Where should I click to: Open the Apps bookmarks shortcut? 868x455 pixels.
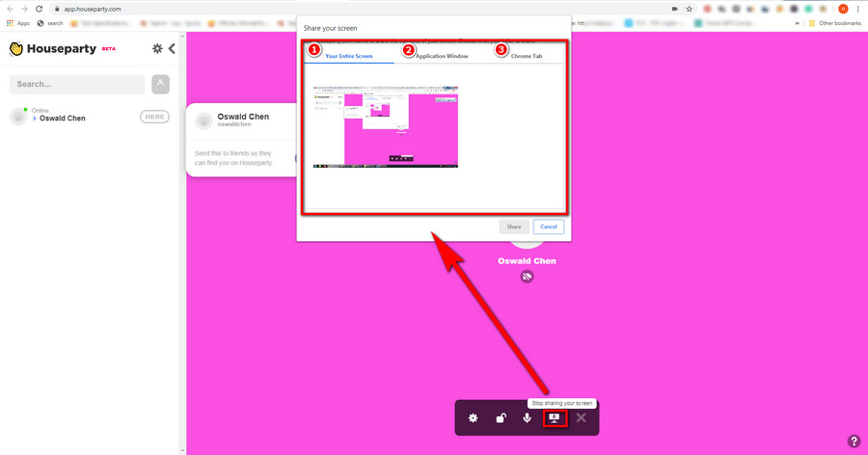point(18,23)
